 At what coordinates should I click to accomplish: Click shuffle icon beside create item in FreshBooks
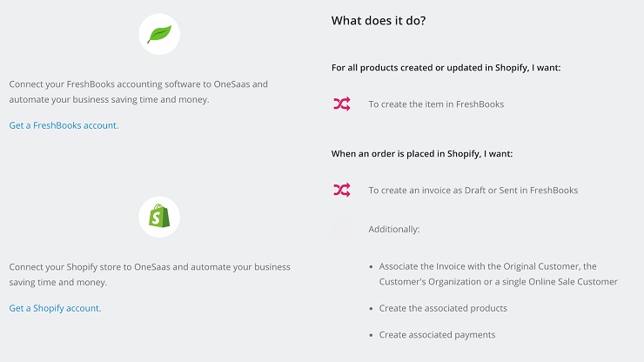(342, 104)
